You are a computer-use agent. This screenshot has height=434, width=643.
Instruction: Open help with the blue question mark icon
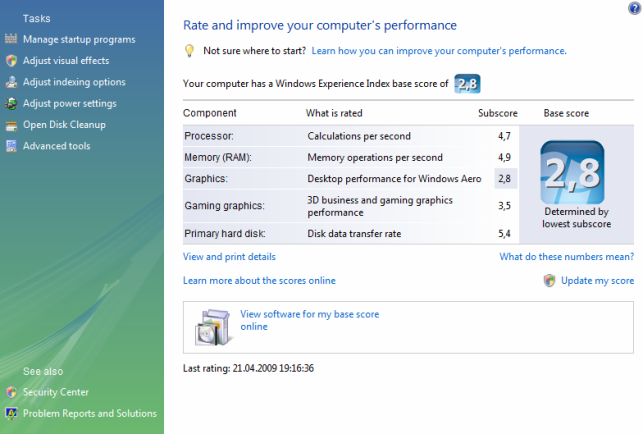pos(634,8)
